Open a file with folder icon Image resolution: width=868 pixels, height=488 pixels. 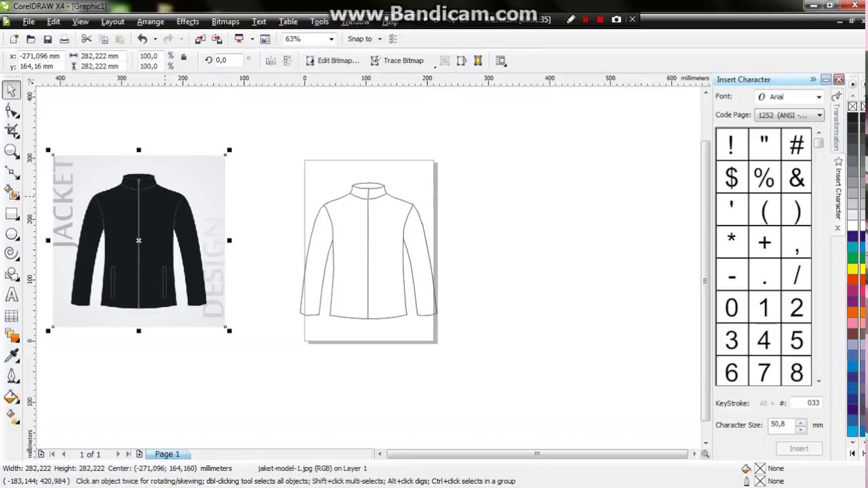click(31, 39)
